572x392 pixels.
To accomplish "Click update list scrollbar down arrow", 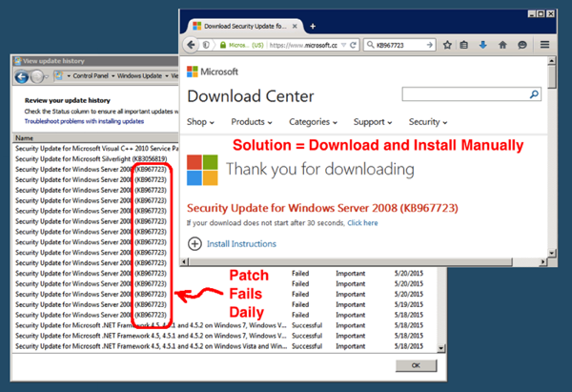I will pos(441,348).
